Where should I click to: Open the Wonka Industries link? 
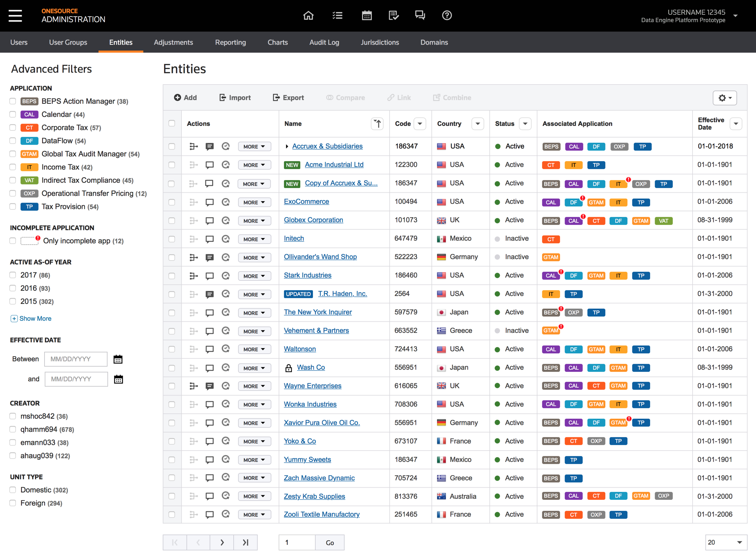pyautogui.click(x=310, y=404)
